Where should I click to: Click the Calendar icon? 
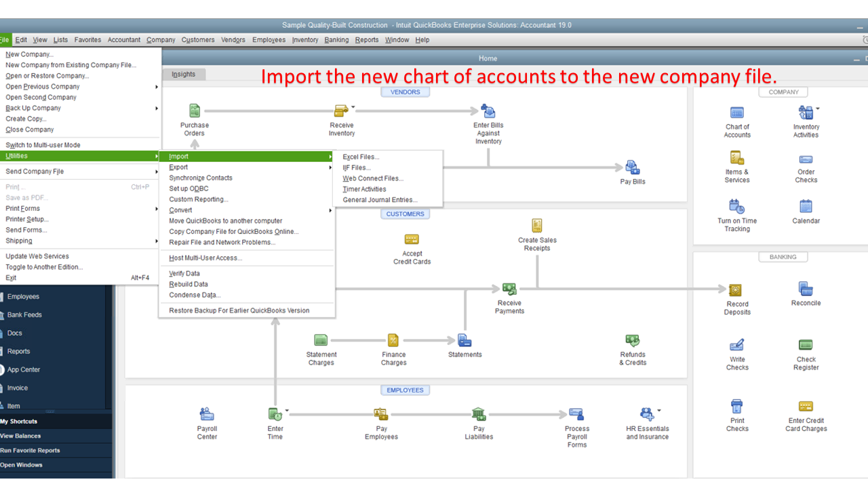pos(806,206)
